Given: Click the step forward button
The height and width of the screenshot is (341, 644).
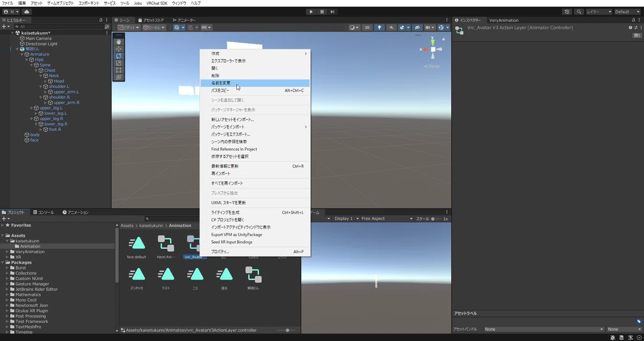Looking at the screenshot, I should tap(333, 11).
